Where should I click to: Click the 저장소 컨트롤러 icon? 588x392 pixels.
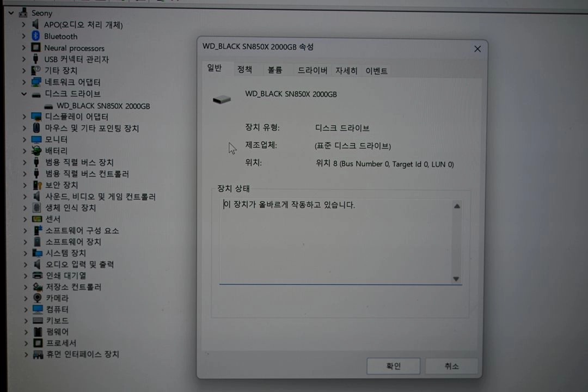click(38, 286)
